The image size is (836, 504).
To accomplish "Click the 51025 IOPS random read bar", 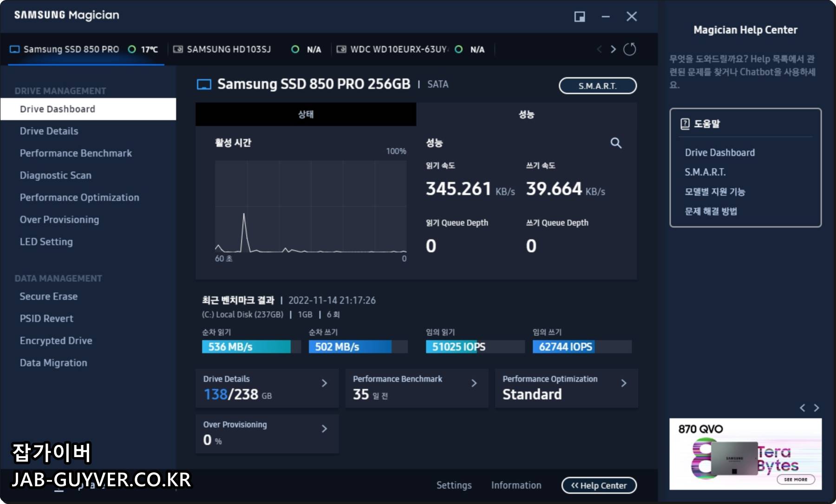I will [x=475, y=347].
